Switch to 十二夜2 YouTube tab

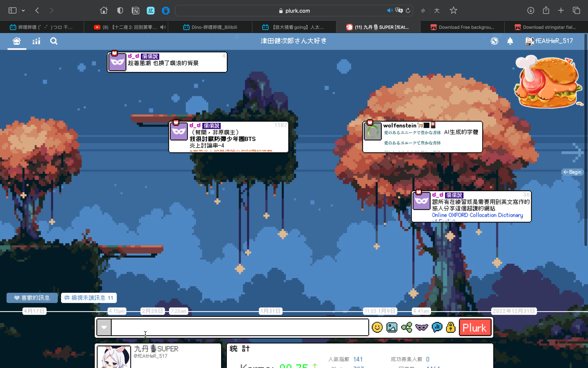(x=126, y=27)
